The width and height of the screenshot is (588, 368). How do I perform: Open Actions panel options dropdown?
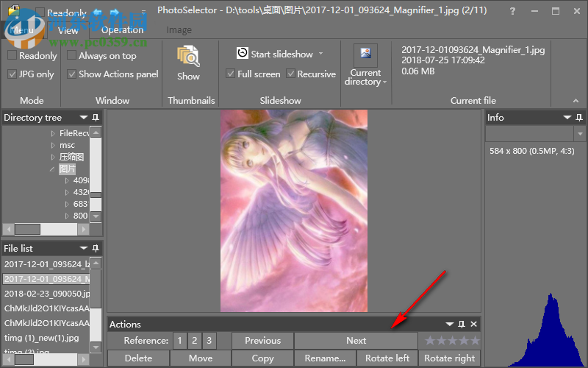[449, 324]
